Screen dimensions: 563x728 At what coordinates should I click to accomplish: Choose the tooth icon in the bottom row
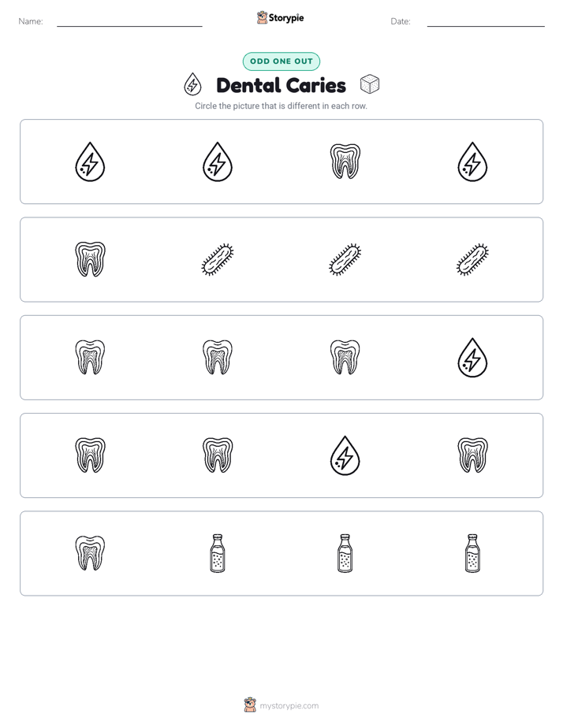pos(90,553)
